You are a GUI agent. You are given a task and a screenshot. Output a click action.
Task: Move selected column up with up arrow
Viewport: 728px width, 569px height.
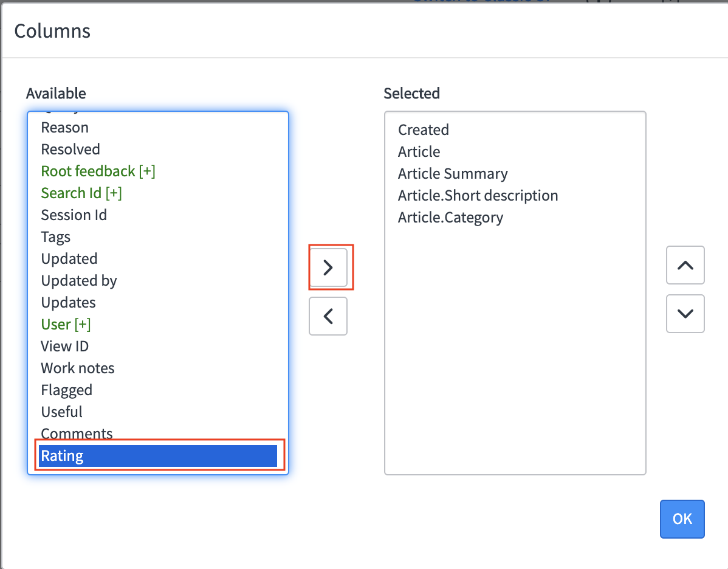685,265
